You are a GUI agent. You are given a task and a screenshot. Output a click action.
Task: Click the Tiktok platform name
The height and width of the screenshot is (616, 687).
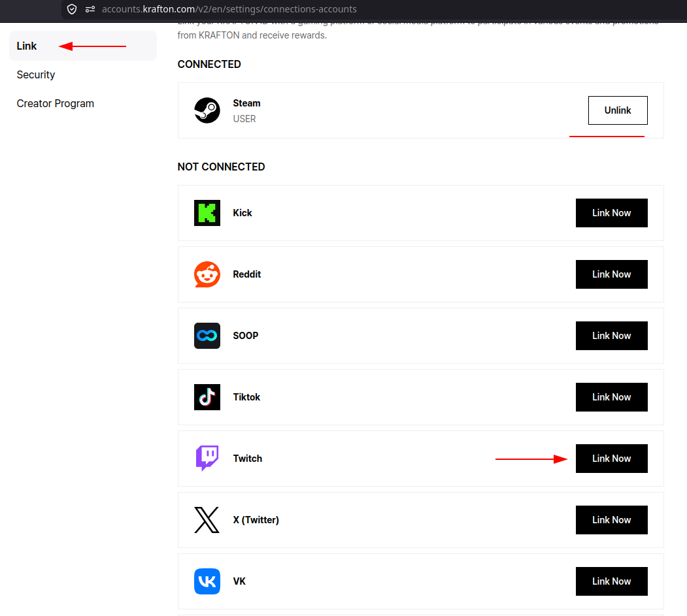[x=246, y=397]
